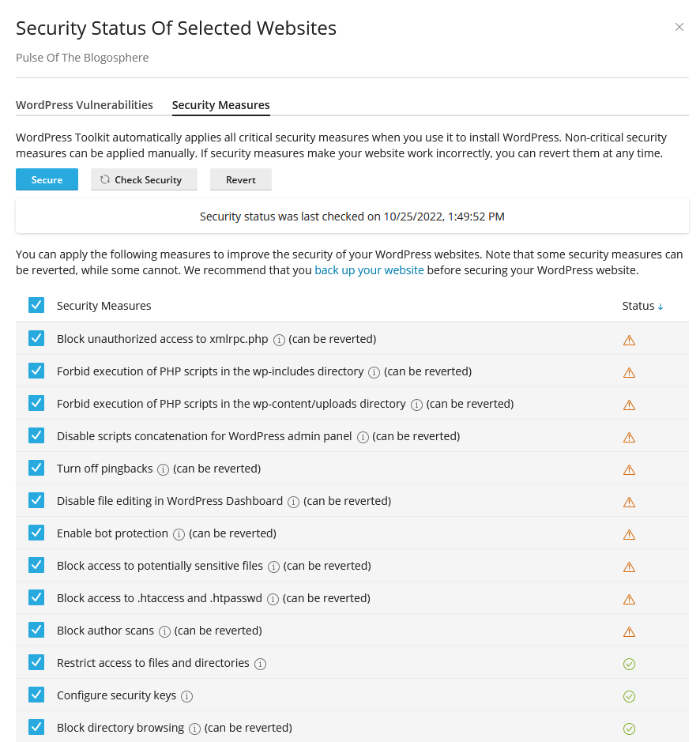The height and width of the screenshot is (742, 700).
Task: Switch to WordPress Vulnerabilities tab
Action: coord(85,105)
